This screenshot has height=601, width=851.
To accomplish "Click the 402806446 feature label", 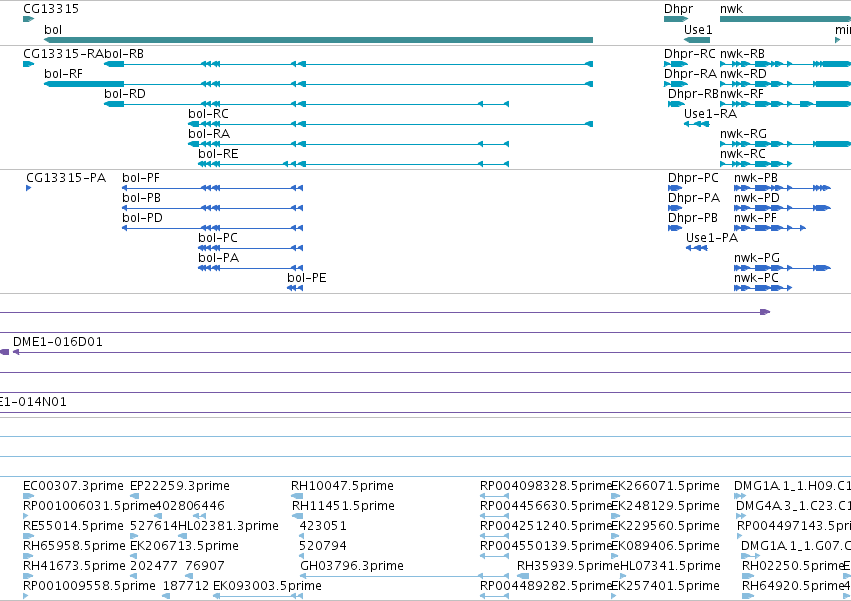I will click(x=189, y=506).
